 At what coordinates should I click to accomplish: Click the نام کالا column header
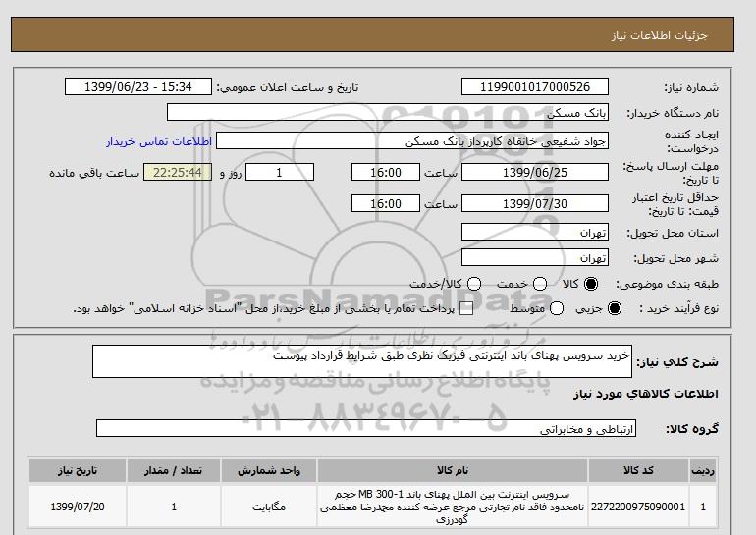click(x=453, y=470)
